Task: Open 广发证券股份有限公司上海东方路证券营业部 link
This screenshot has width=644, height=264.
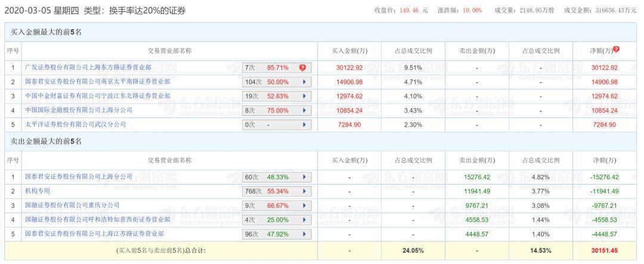Action: click(88, 67)
